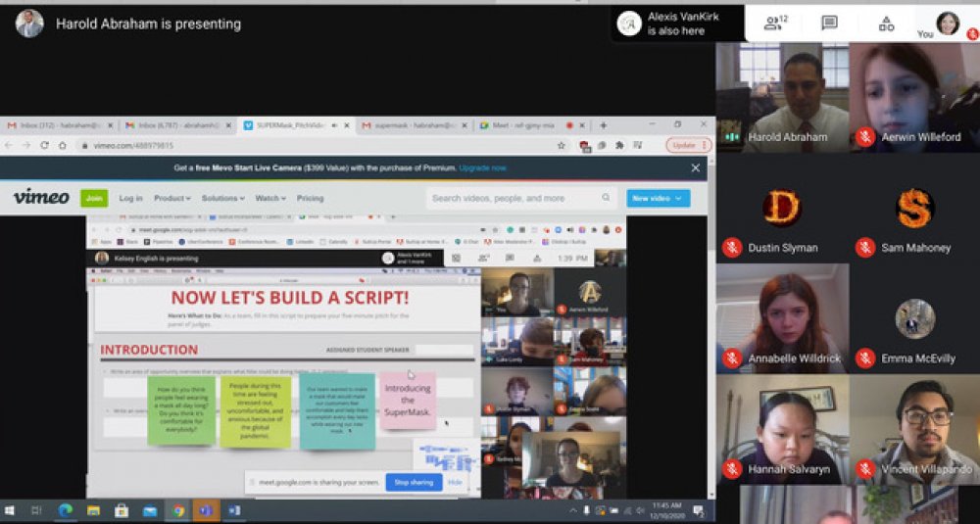Click Stop sharing in the screen-share bar
980x524 pixels.
(413, 482)
